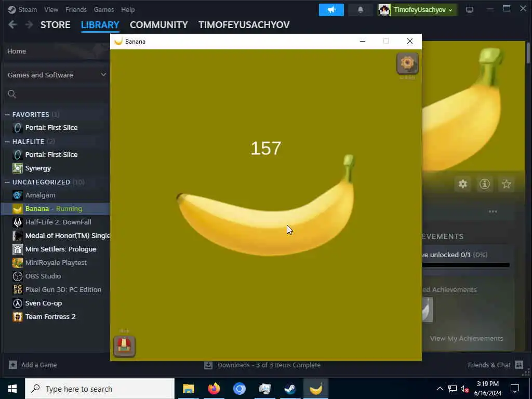Click the taskbar search box

[x=100, y=389]
